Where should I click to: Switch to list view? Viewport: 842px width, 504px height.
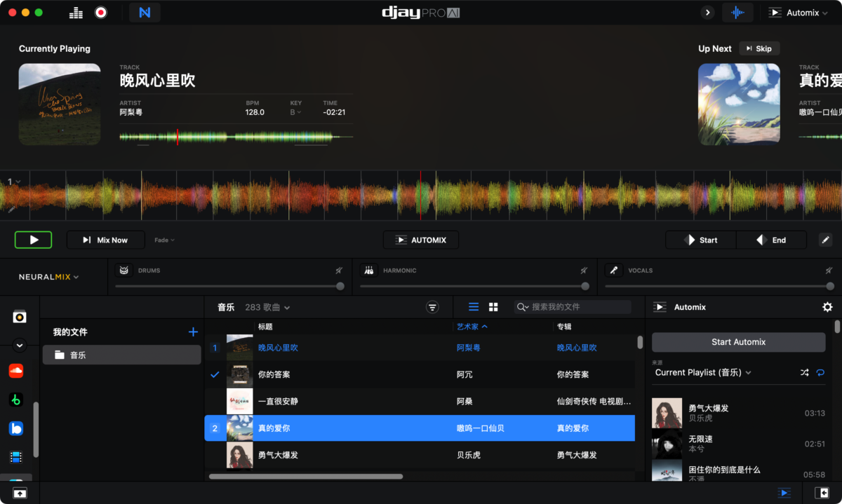[474, 307]
